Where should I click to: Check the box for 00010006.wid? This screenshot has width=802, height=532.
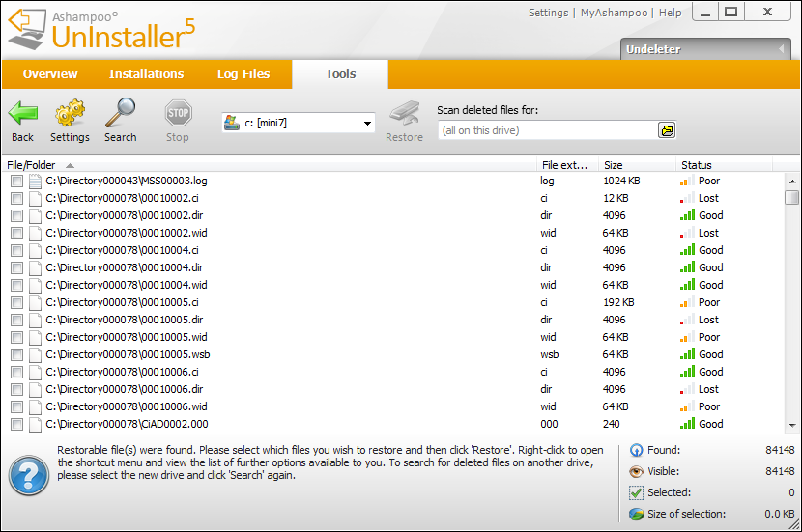tap(16, 406)
